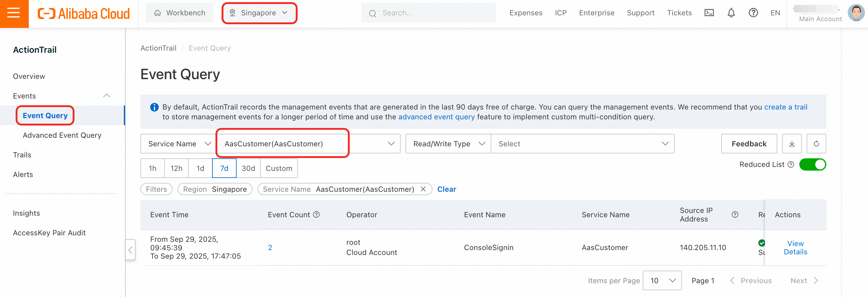This screenshot has height=297, width=868.
Task: Click the help question mark icon
Action: coord(753,13)
